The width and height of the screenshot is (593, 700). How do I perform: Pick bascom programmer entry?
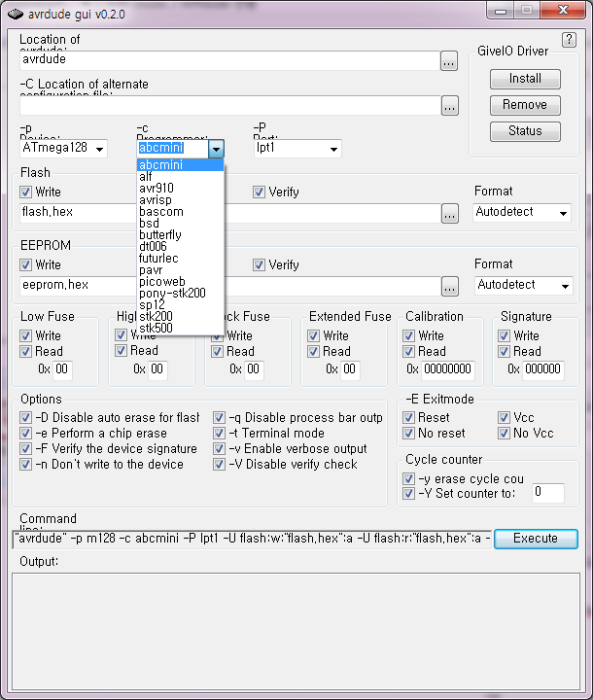180,212
